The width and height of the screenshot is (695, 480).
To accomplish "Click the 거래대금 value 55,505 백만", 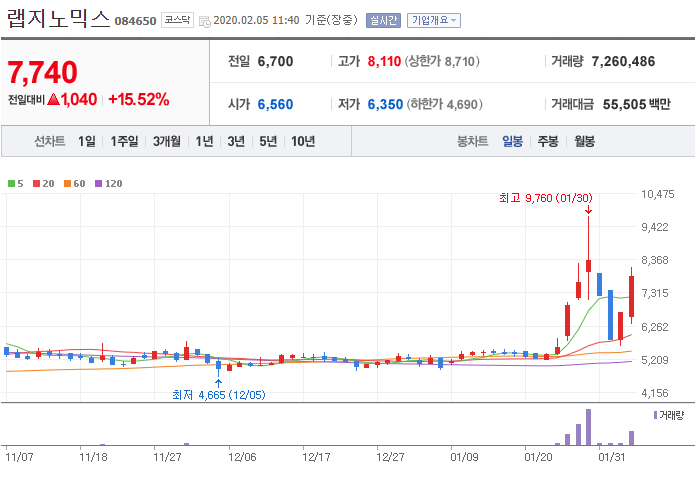I will 636,104.
